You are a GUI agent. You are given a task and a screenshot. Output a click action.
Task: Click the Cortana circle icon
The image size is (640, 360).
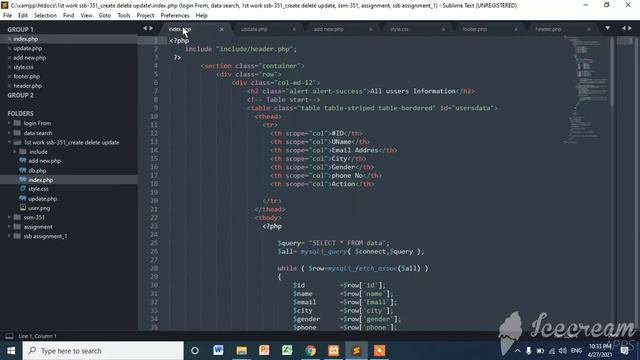point(195,351)
